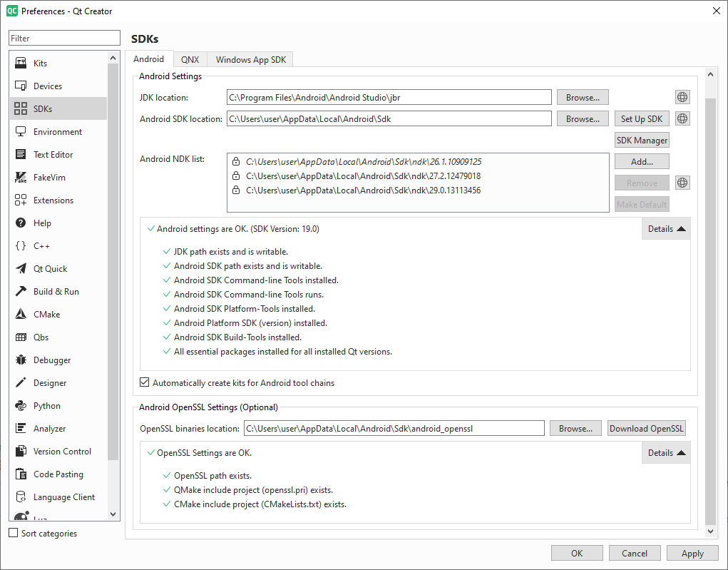
Task: Apply the preference changes
Action: pyautogui.click(x=692, y=554)
